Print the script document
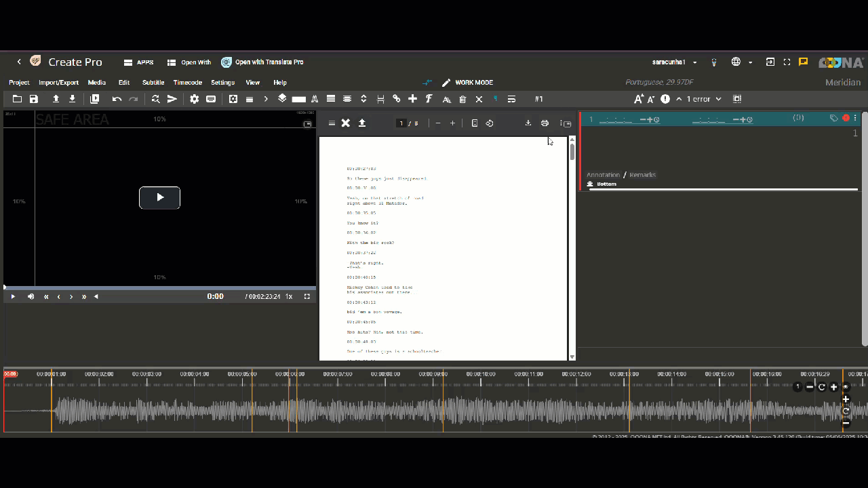 coord(545,123)
